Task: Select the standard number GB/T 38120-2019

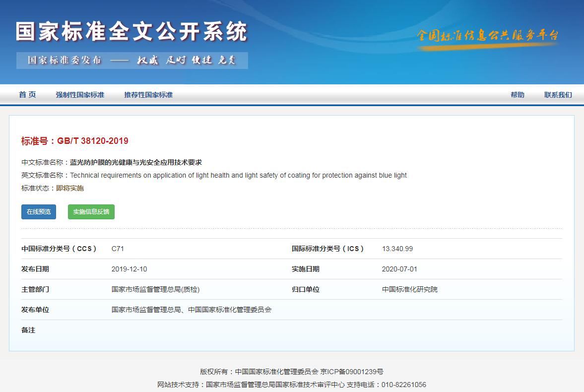Action: pyautogui.click(x=93, y=140)
